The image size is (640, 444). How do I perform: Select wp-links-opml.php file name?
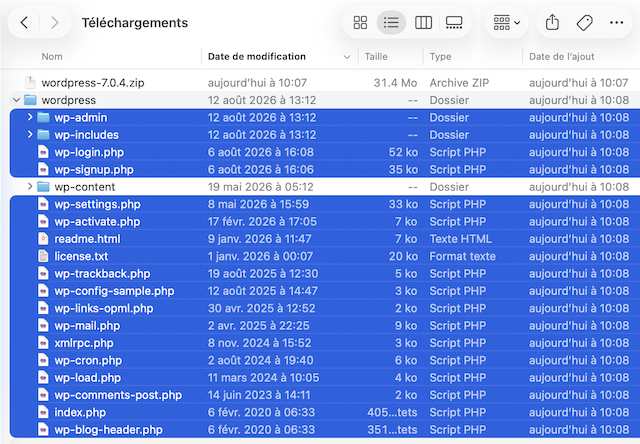104,309
